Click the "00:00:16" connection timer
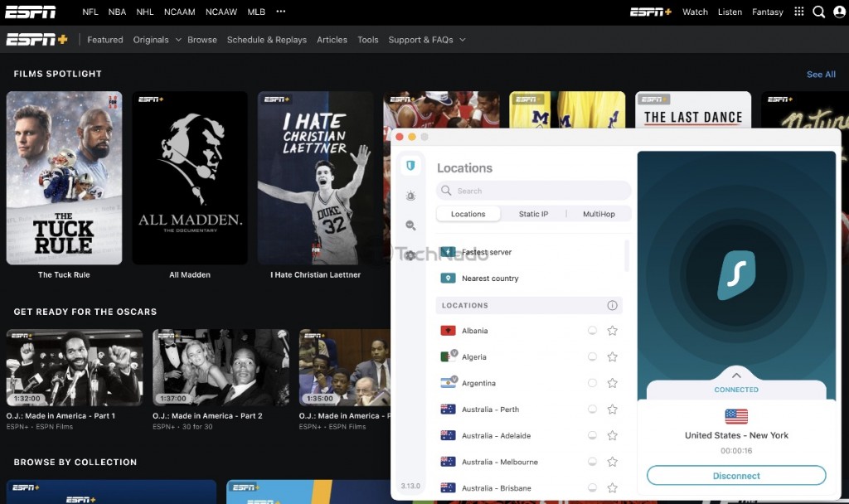Viewport: 849px width, 504px height. tap(736, 450)
